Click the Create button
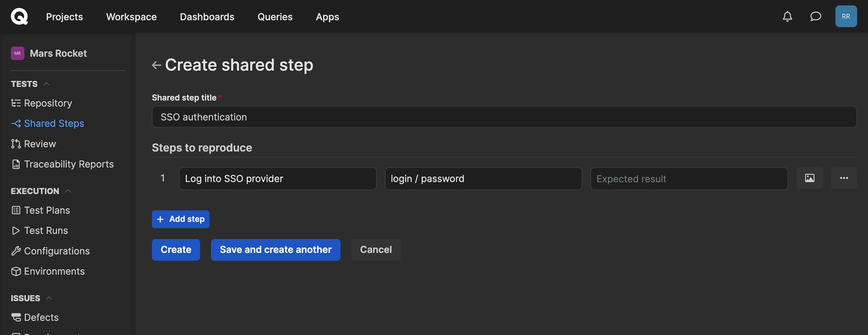Screen dimensions: 868x335 (176, 250)
